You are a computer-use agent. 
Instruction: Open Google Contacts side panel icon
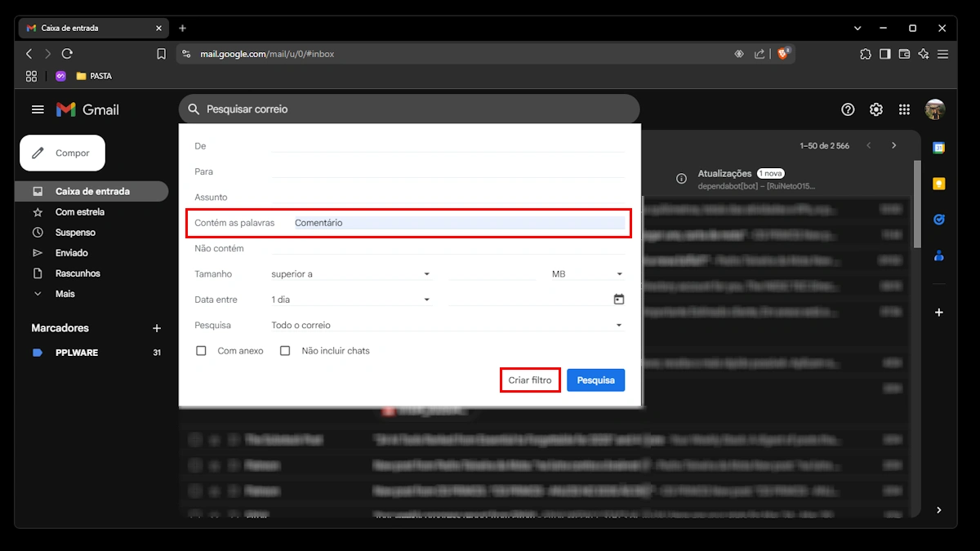(939, 256)
